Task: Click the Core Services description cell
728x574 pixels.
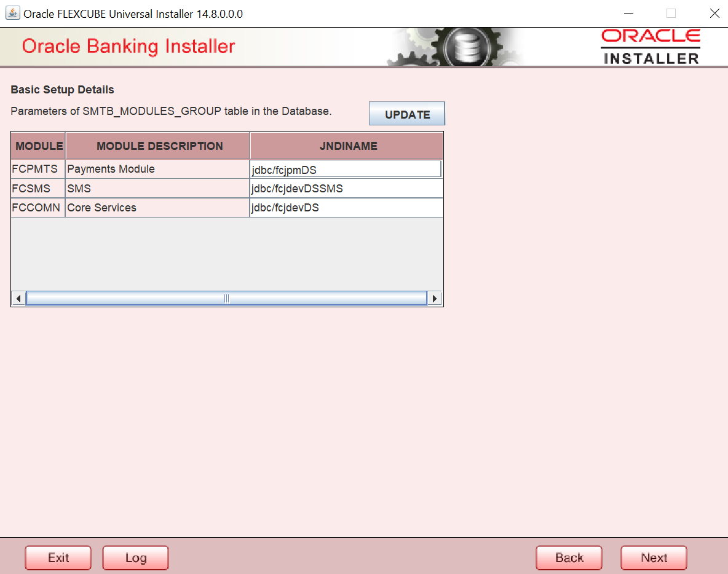Action: (x=157, y=208)
